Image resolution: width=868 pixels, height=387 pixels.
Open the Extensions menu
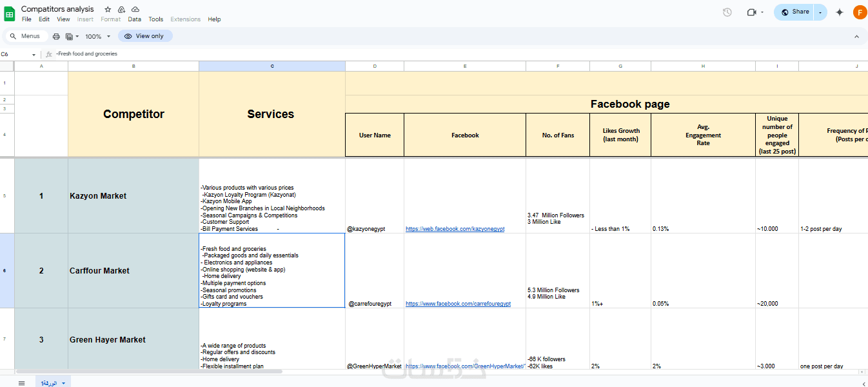(x=186, y=19)
